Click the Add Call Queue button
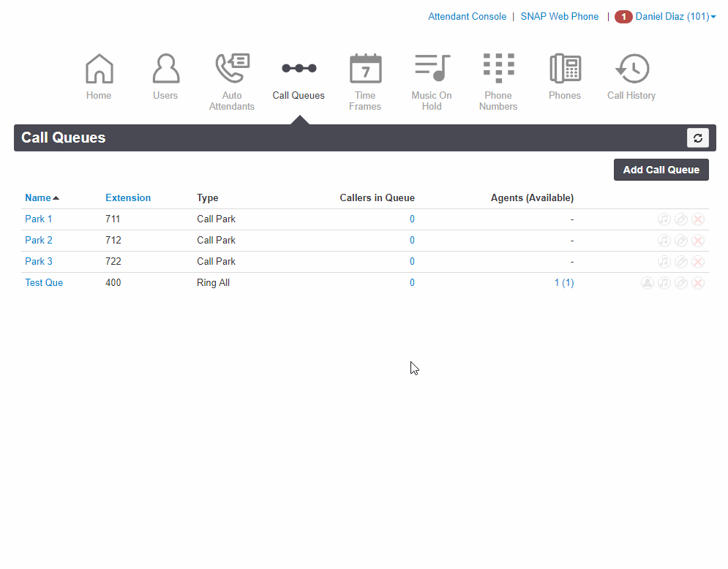The width and height of the screenshot is (728, 569). pyautogui.click(x=661, y=170)
